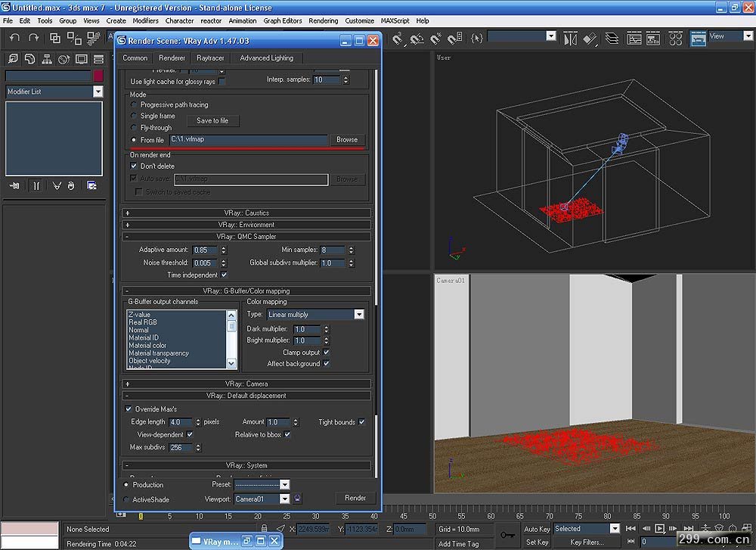
Task: Toggle the Tight bounds checkbox
Action: pyautogui.click(x=361, y=422)
